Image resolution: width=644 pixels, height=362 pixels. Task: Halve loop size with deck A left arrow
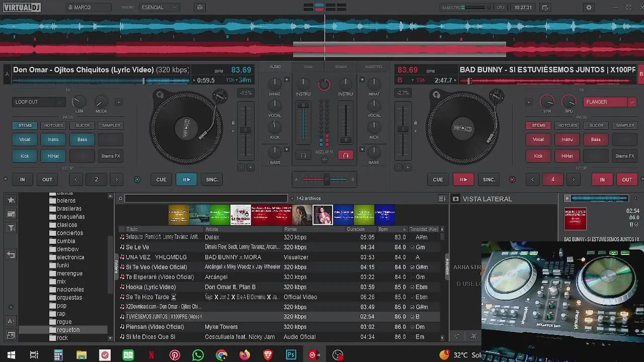(76, 179)
